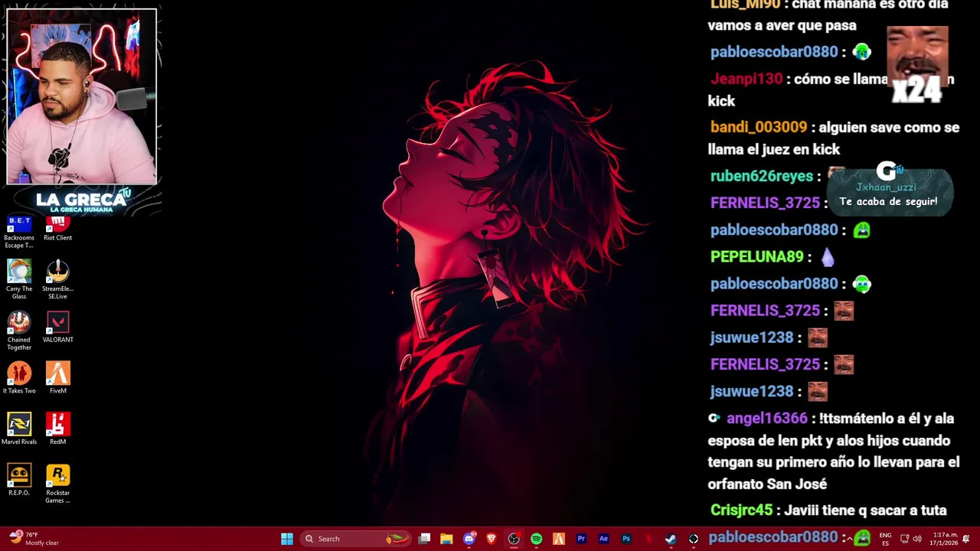Click the bandi_003009 chat username
The image size is (980, 551).
coord(759,128)
